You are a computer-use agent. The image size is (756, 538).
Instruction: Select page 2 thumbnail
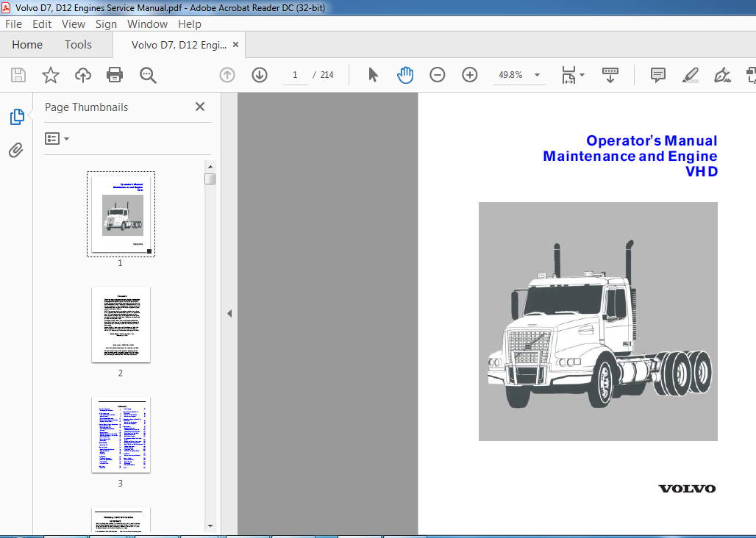tap(121, 325)
